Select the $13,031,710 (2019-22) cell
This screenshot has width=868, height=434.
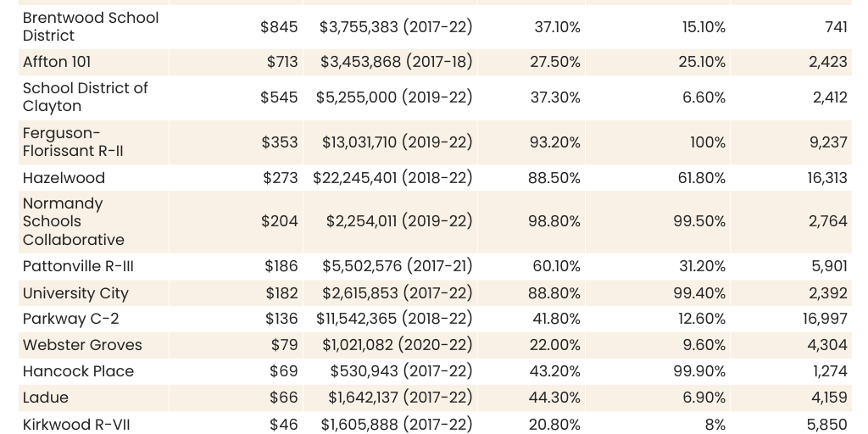click(x=397, y=142)
